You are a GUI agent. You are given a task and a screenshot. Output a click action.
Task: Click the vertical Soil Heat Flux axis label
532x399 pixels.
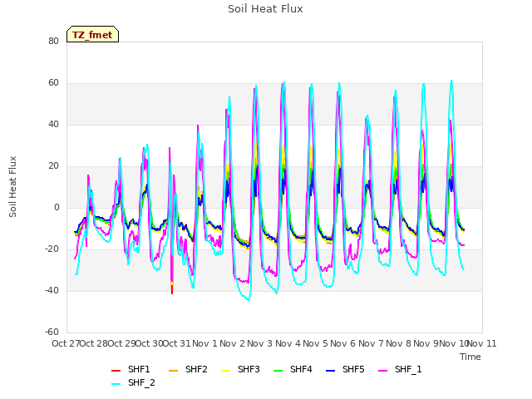tap(12, 187)
